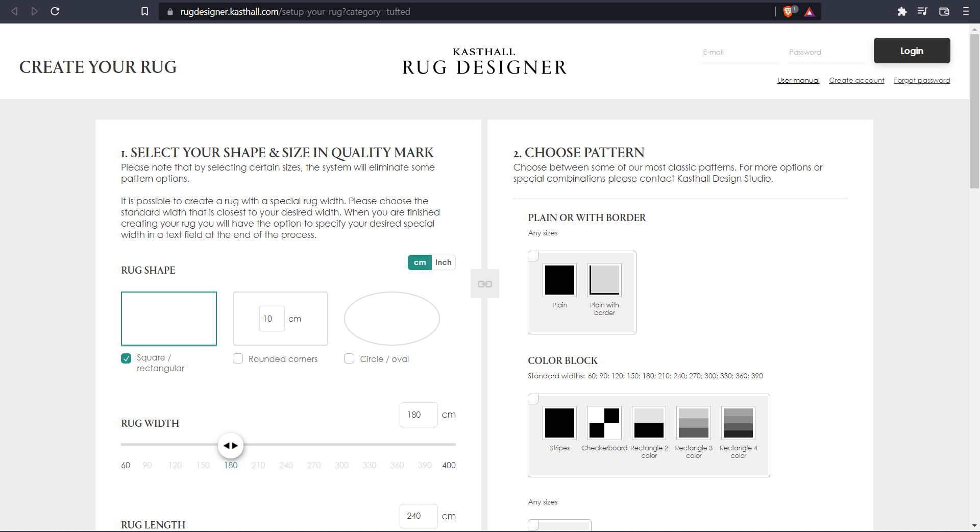
Task: Switch units to Inch
Action: pyautogui.click(x=443, y=262)
